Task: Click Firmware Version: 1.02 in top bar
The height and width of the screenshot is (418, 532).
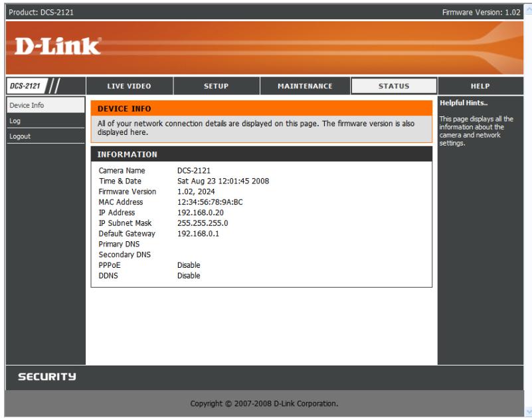Action: tap(481, 13)
